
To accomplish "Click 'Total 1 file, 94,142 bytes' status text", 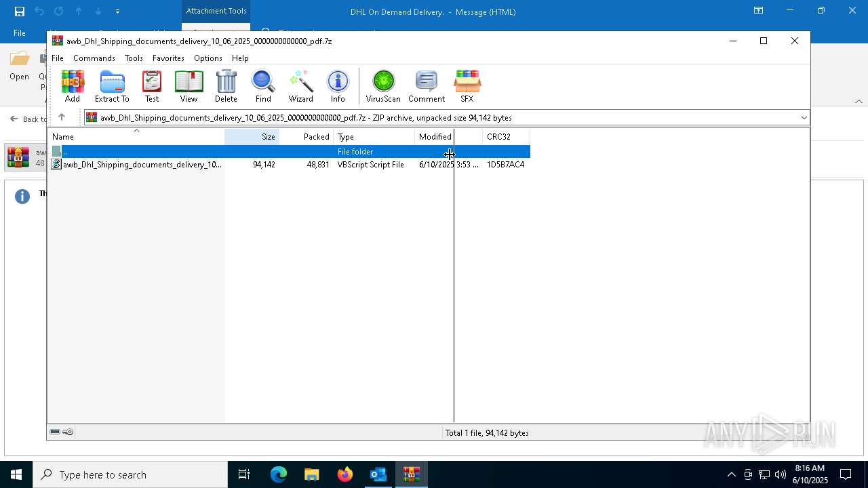I will point(487,433).
